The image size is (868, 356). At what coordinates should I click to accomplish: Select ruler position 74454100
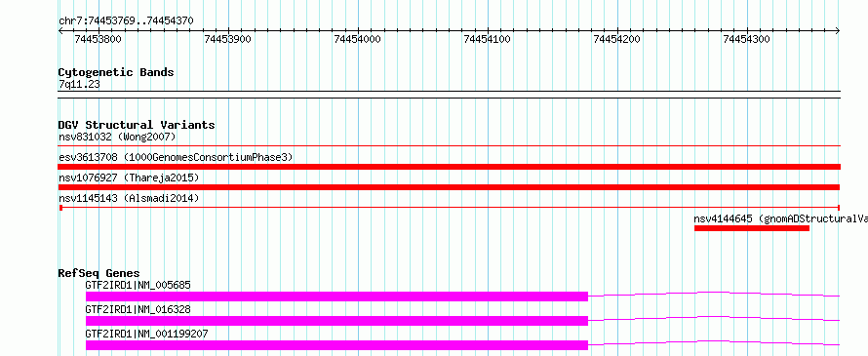pyautogui.click(x=487, y=39)
